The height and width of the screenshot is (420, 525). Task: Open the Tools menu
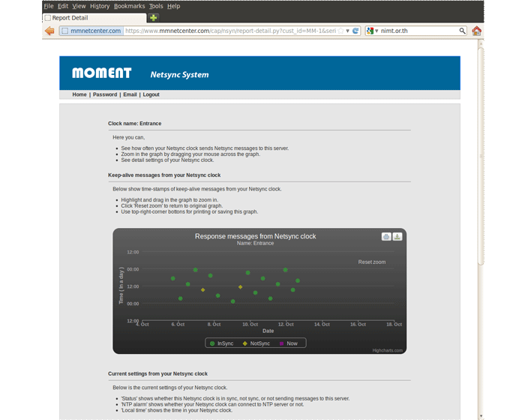(156, 6)
